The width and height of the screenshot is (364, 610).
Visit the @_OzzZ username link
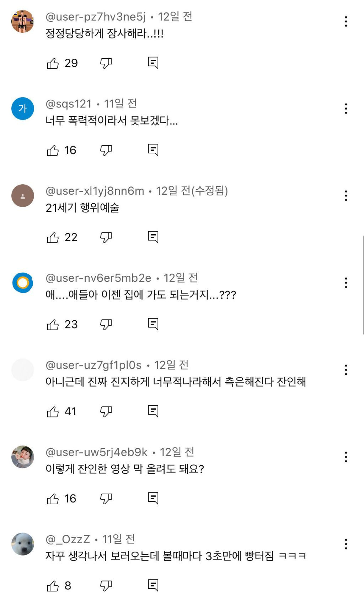click(68, 540)
